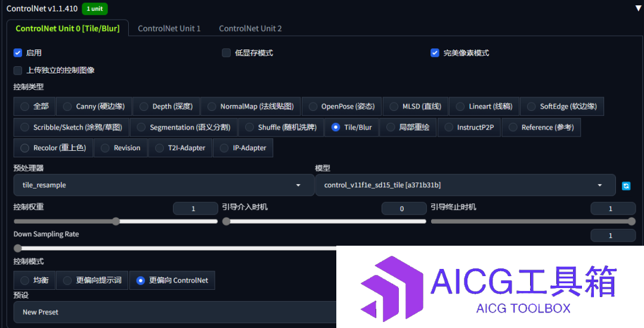Click the 引导终止时机 slider handle

(x=631, y=222)
